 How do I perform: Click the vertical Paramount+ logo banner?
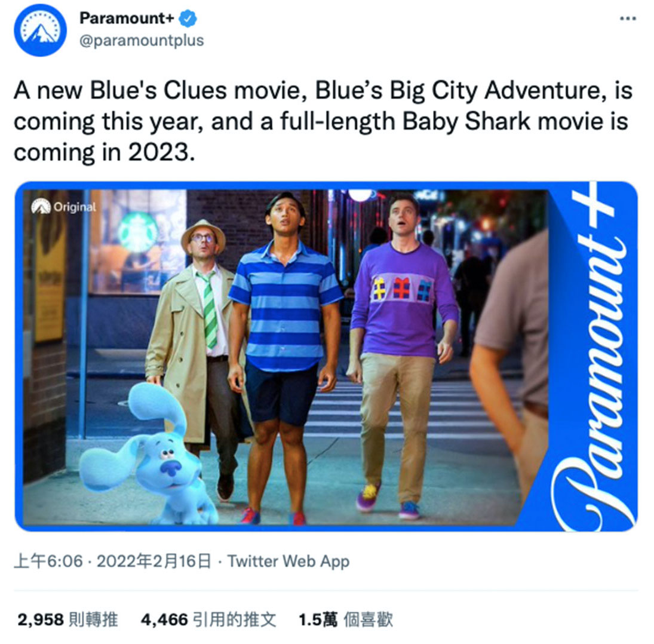588,357
